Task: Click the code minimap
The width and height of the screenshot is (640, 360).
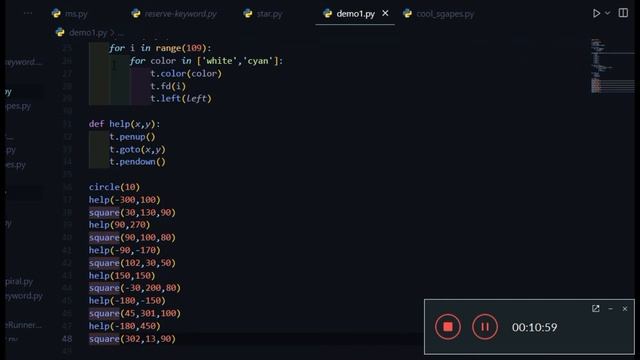Action: coord(612,66)
